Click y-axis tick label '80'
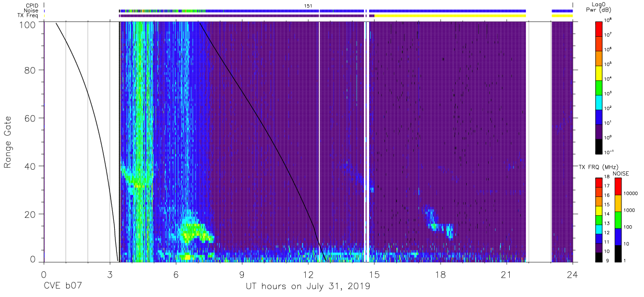This screenshot has height=297, width=644. tap(31, 70)
